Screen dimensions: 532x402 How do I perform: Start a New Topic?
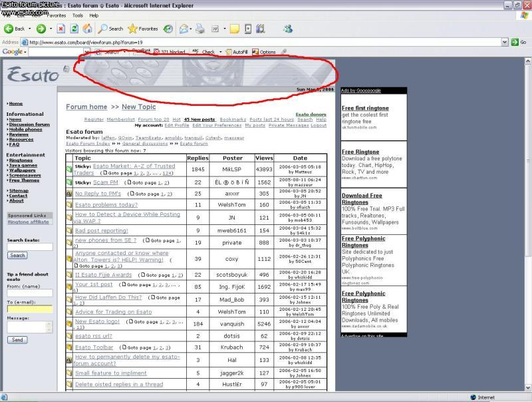coord(139,106)
